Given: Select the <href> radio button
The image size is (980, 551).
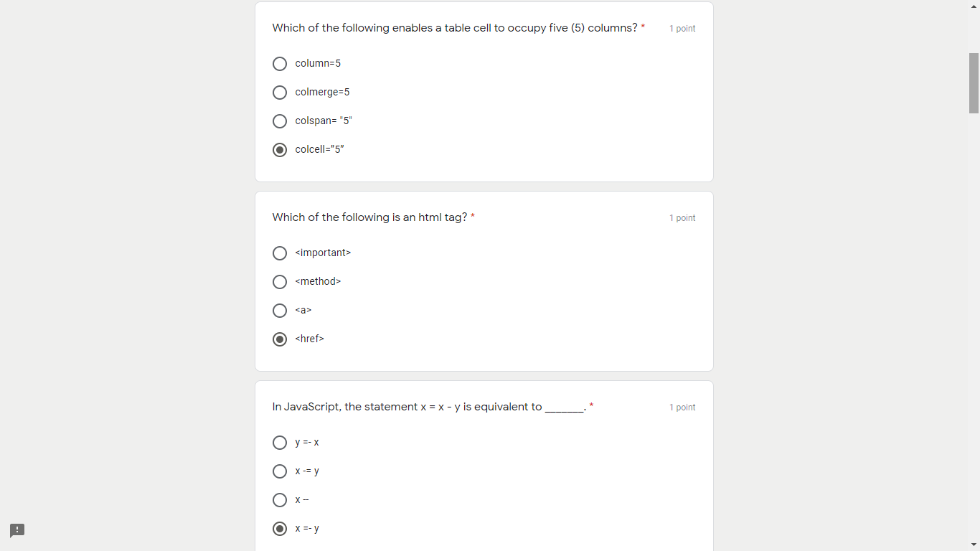Looking at the screenshot, I should click(x=280, y=339).
